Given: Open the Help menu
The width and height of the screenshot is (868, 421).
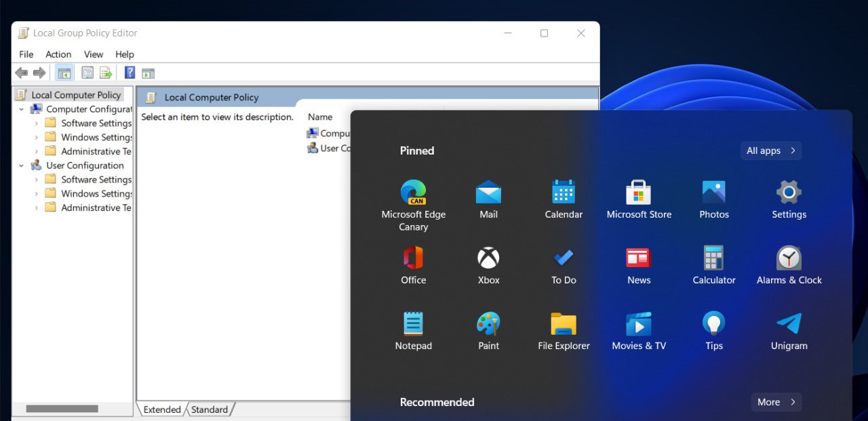Looking at the screenshot, I should (125, 54).
